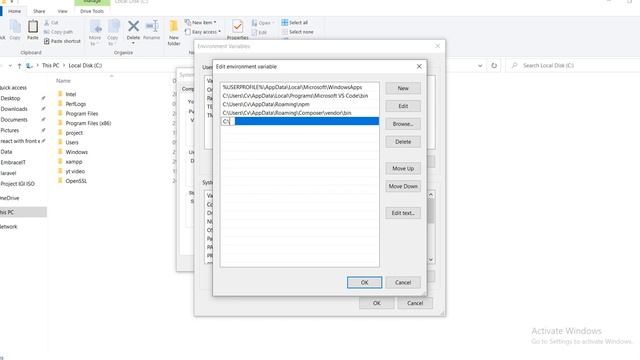
Task: Delete the selected path entry
Action: 403,142
